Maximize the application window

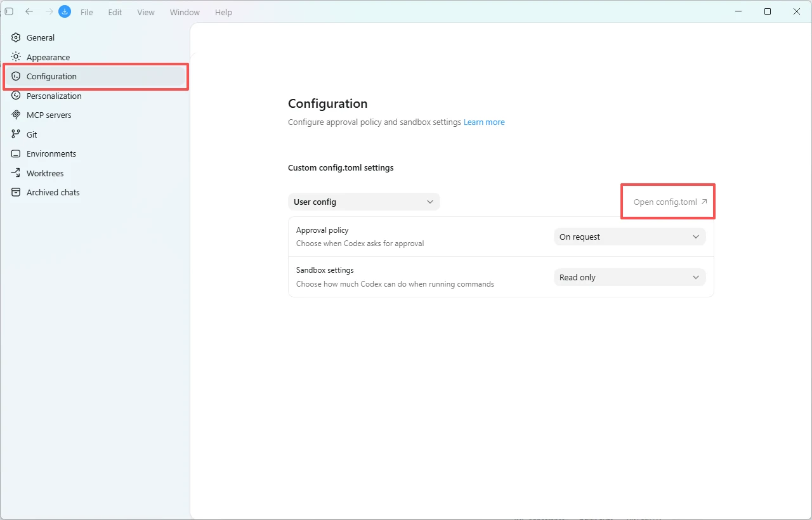[768, 11]
